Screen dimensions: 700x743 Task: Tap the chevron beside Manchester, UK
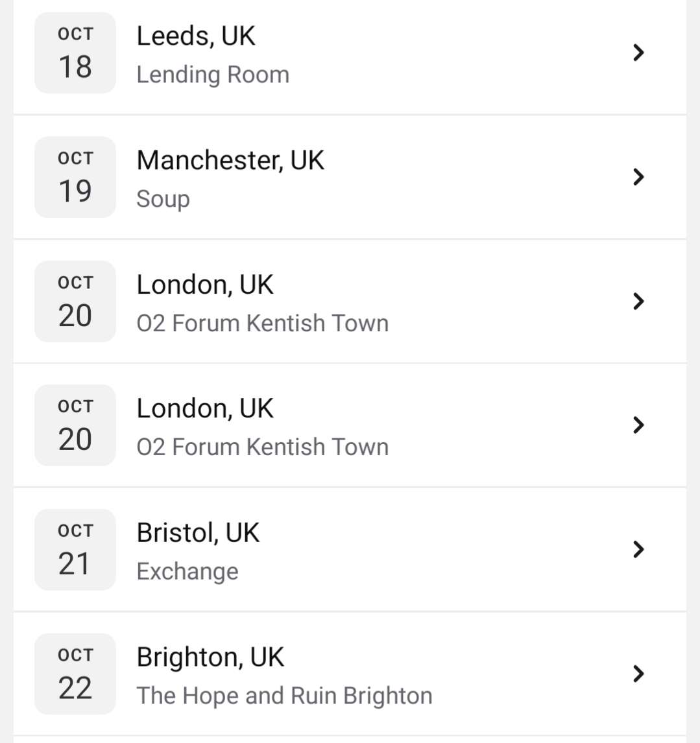(638, 177)
